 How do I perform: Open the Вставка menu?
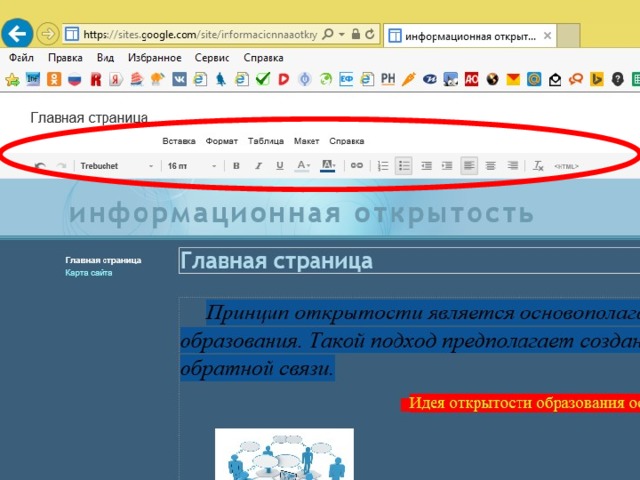(x=179, y=141)
